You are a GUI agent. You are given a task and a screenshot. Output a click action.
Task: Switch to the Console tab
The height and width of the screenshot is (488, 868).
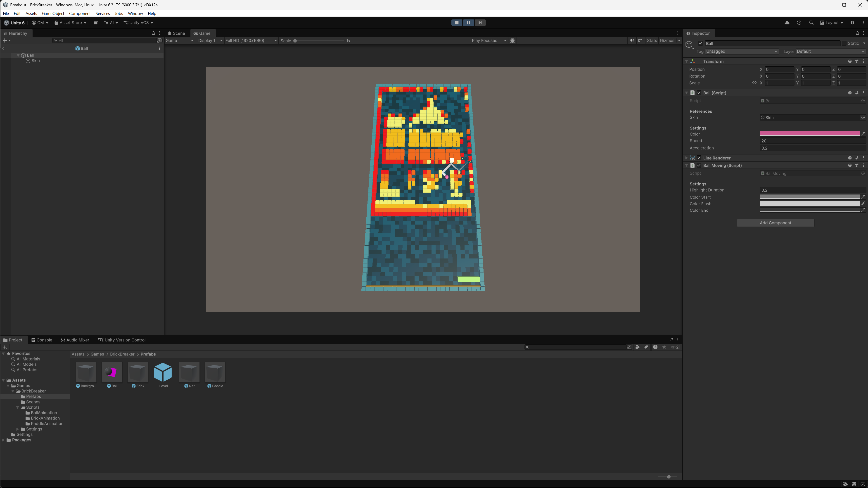pyautogui.click(x=42, y=340)
